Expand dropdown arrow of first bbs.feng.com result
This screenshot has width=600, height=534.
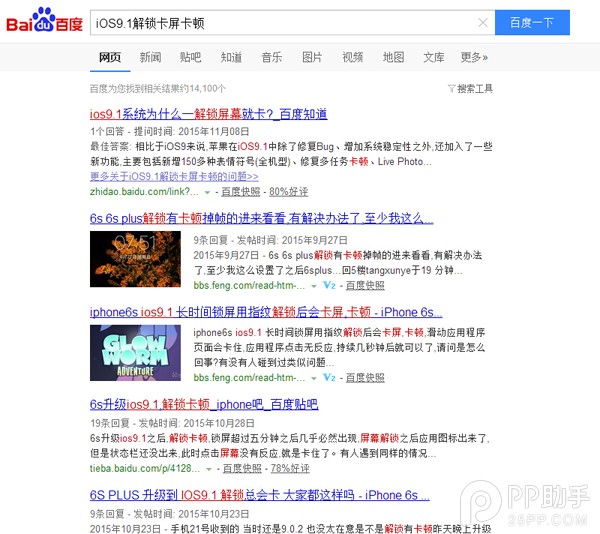point(314,286)
